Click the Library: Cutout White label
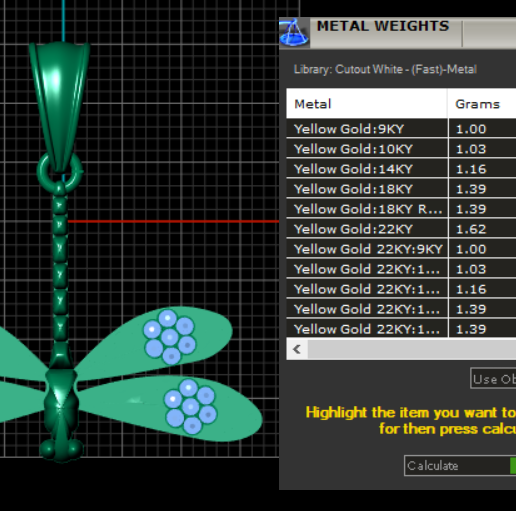Image resolution: width=516 pixels, height=511 pixels. click(385, 69)
